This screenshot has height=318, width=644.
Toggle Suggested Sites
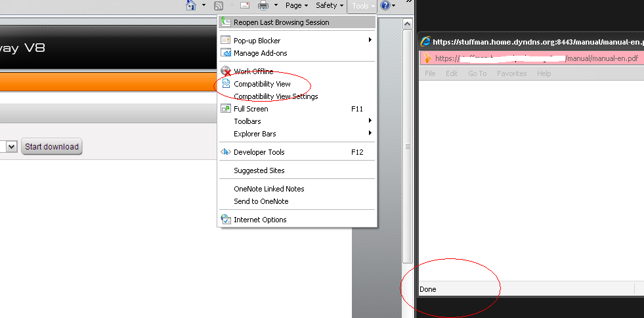[x=297, y=170]
